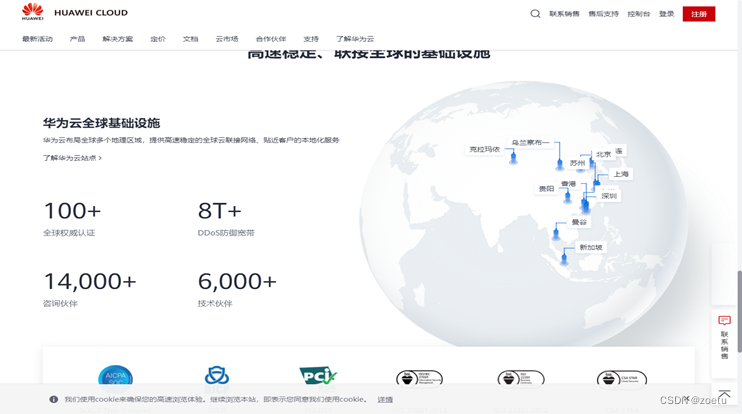Click the page vertical scrollbar thumb
The image size is (742, 414).
click(x=739, y=311)
